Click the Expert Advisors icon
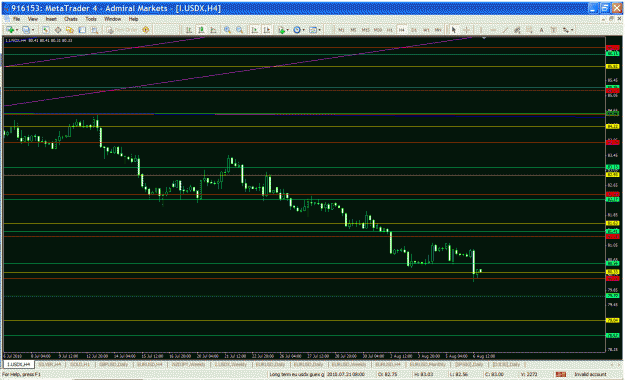This screenshot has width=625, height=380. (x=146, y=30)
